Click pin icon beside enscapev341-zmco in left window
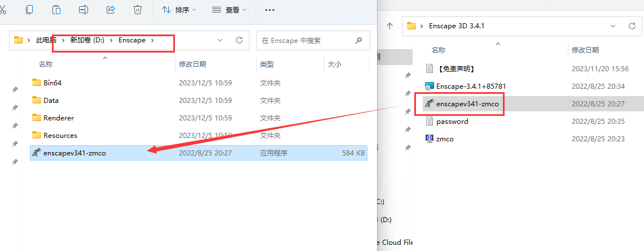 click(14, 162)
